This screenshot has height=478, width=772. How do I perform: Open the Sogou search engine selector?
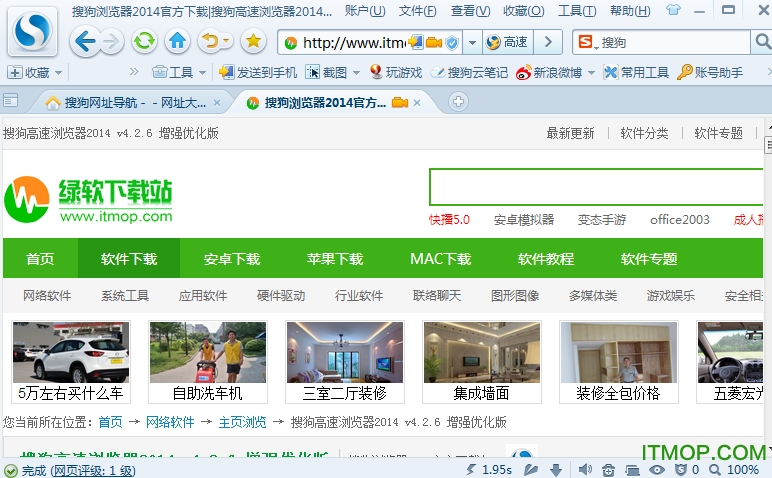click(586, 42)
